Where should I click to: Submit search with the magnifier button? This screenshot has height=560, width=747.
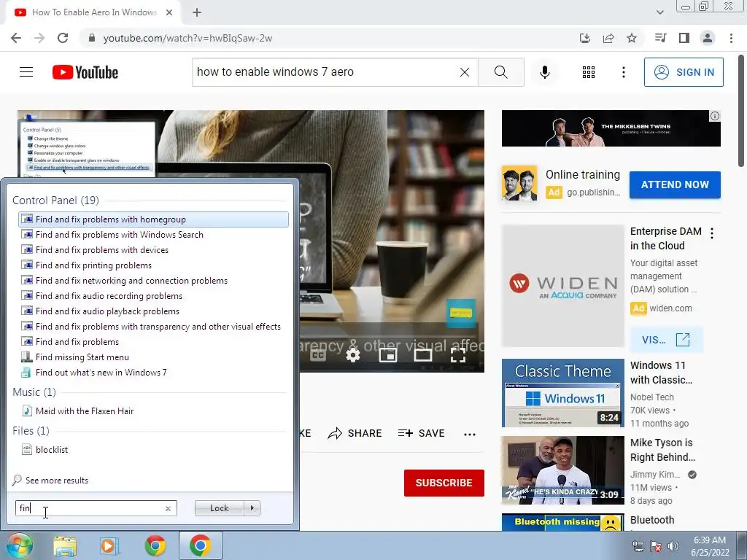[500, 72]
